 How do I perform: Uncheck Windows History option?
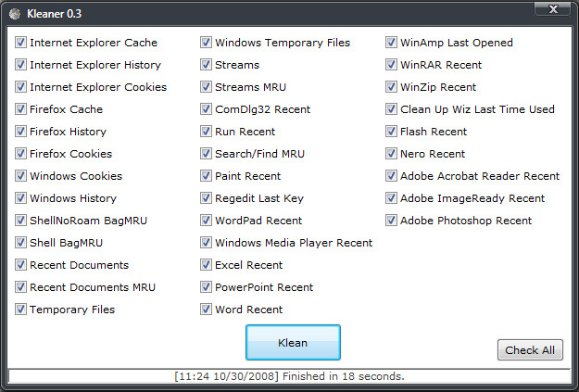[20, 197]
